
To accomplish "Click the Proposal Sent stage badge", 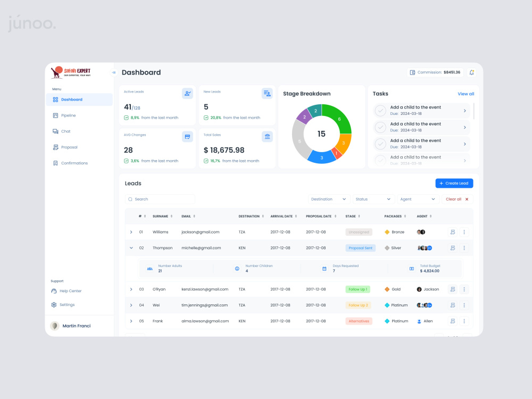I will click(x=360, y=248).
